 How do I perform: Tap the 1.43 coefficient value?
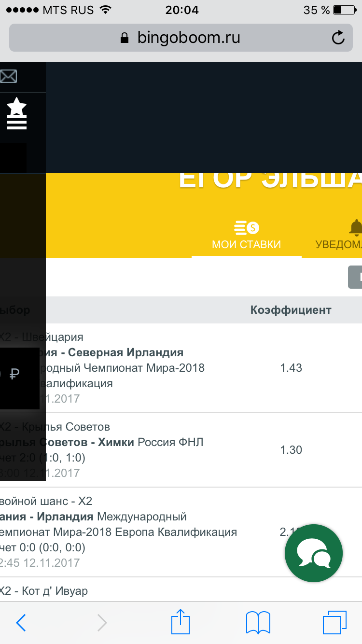291,368
